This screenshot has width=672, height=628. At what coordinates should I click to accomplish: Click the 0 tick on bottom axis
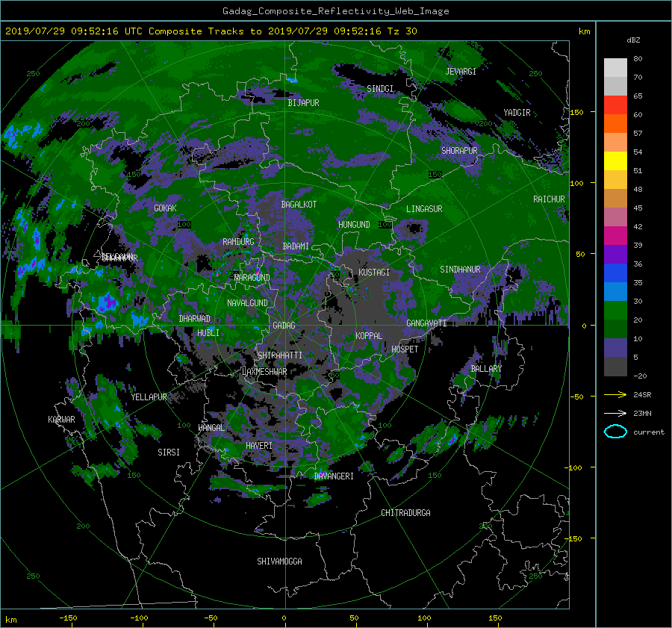click(284, 618)
